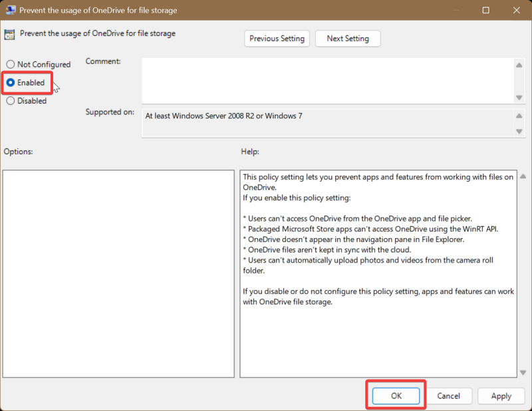Click 'OneDrive files aren't kept in sync' line
Viewport: 532px width, 411px height.
pos(327,250)
